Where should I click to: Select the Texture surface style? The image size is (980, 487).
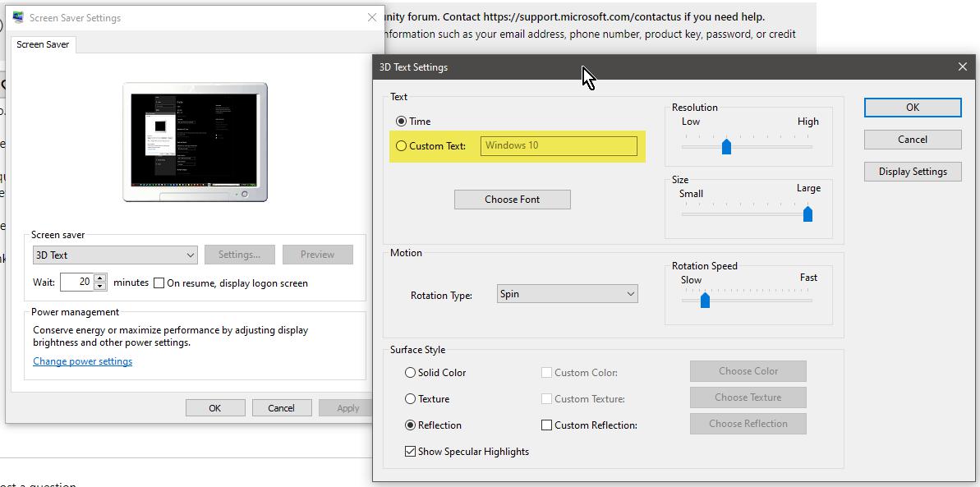410,399
